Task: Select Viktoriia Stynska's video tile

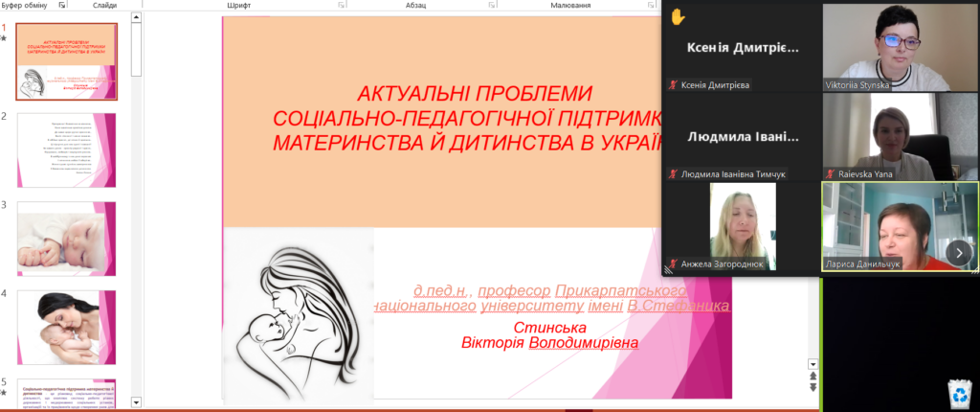Action: pos(886,46)
